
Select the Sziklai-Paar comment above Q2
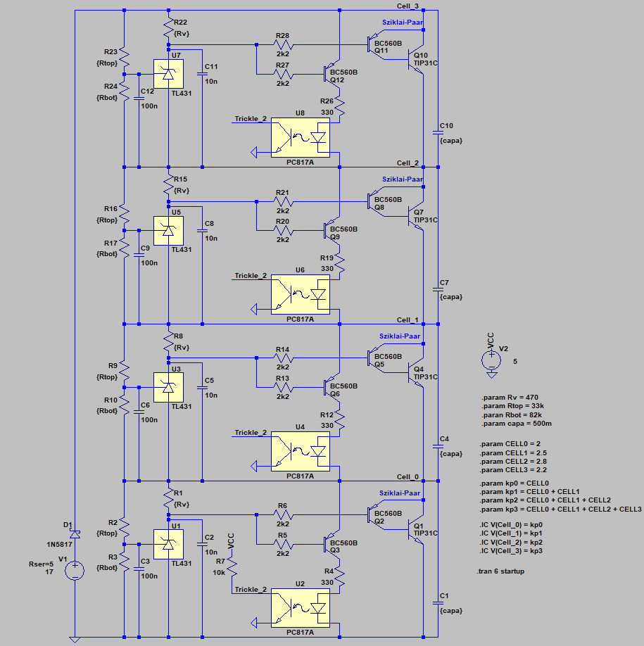(400, 493)
